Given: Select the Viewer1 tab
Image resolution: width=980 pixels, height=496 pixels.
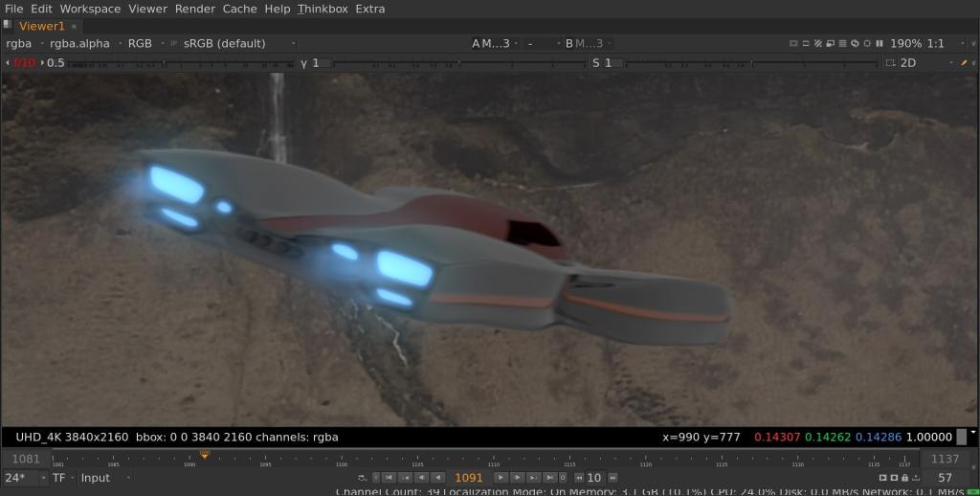Looking at the screenshot, I should click(x=41, y=26).
